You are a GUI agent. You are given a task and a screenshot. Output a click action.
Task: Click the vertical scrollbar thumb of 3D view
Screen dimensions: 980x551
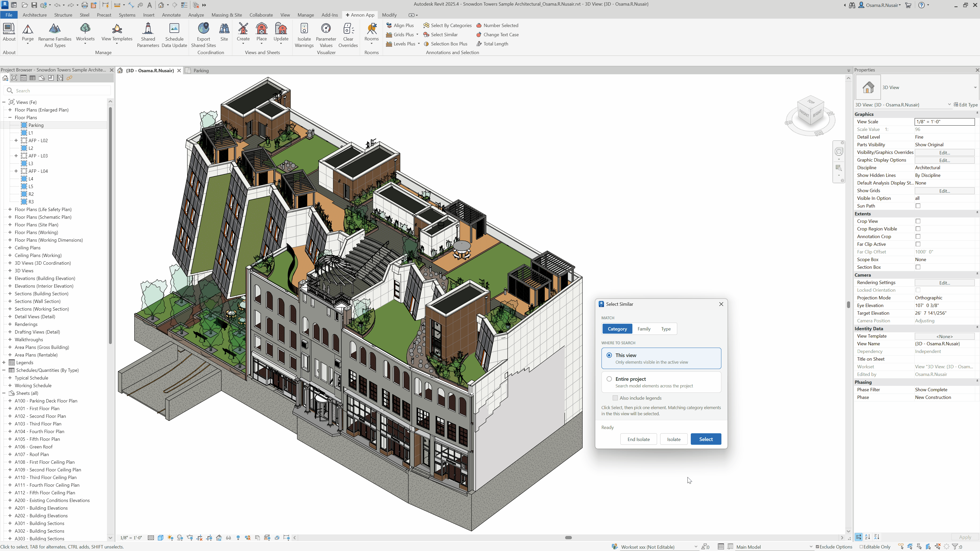point(848,304)
